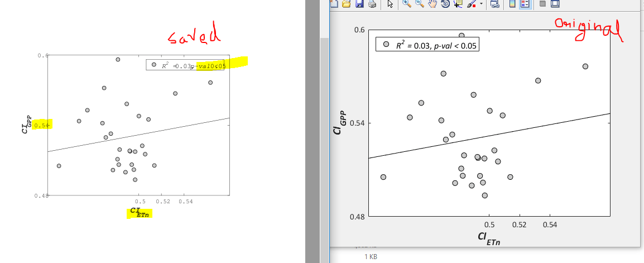
Task: Click the CI GPP y-axis label in saved image
Action: click(27, 125)
